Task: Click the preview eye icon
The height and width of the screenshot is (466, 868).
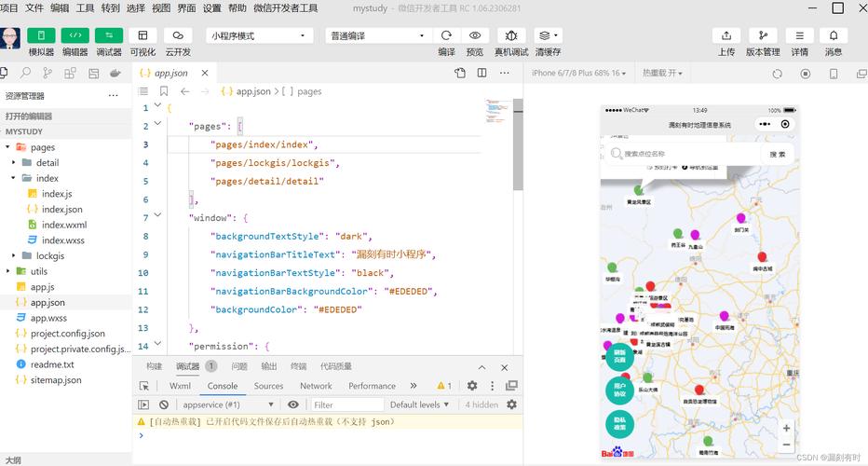Action: click(475, 35)
